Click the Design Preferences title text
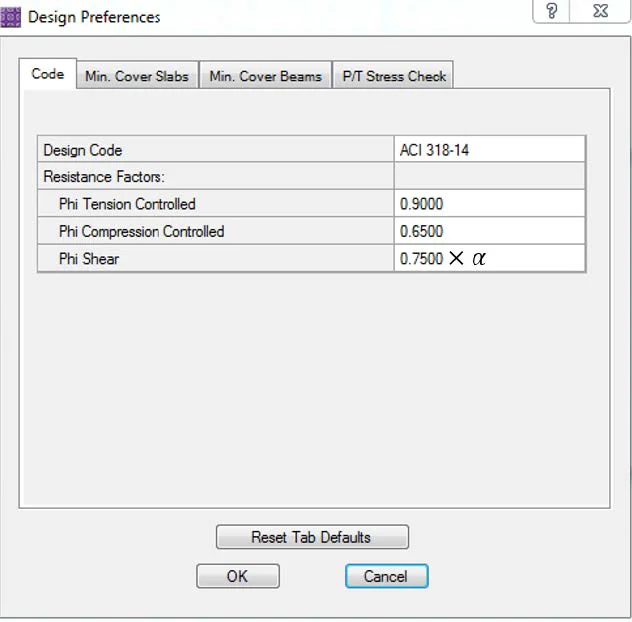Viewport: 632px width, 622px height. tap(94, 17)
